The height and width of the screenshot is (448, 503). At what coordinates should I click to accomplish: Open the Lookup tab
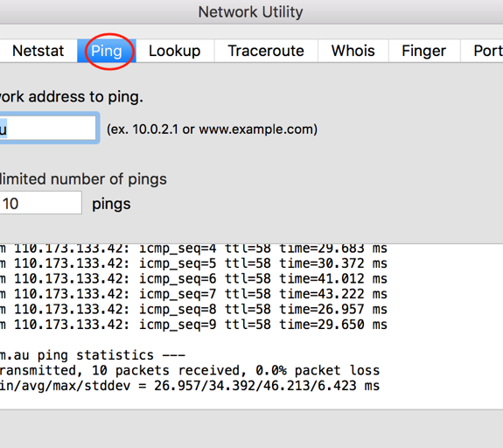click(175, 51)
